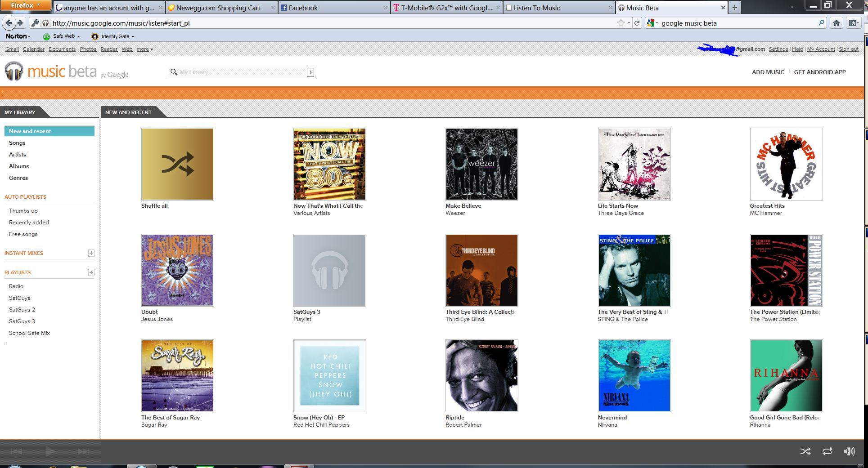Focus the My Library search field

(x=242, y=72)
